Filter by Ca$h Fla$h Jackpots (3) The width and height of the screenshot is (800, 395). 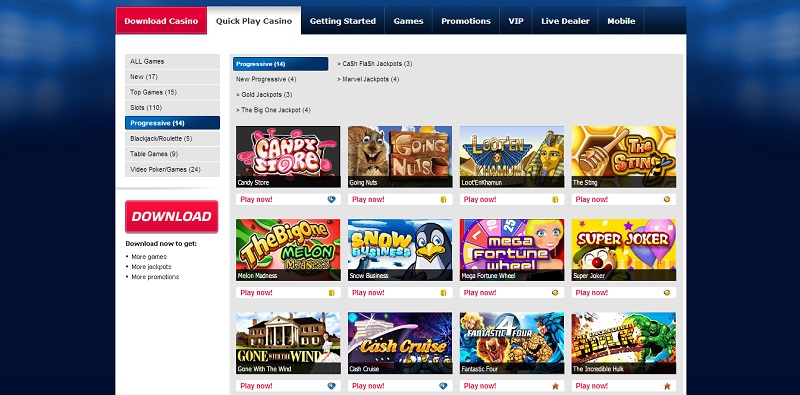[x=374, y=64]
